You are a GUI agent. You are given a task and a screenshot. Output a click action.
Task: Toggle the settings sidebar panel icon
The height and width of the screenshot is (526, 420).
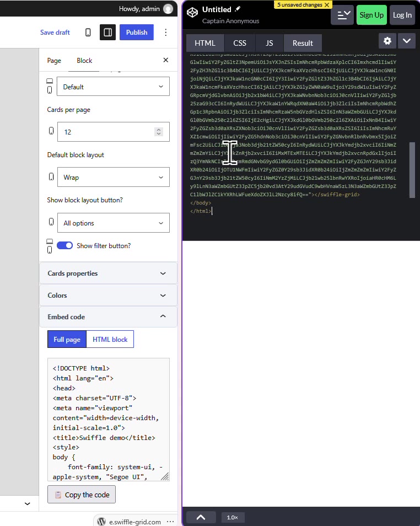[x=107, y=32]
